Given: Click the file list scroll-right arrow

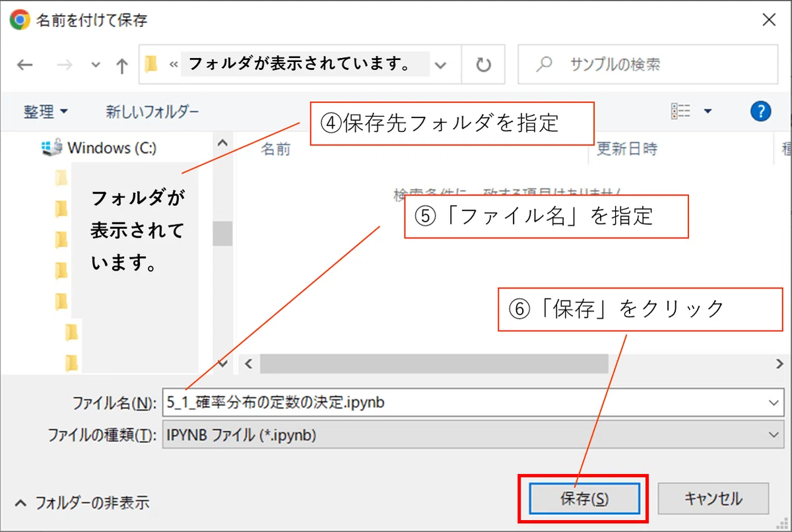Looking at the screenshot, I should pos(780,364).
